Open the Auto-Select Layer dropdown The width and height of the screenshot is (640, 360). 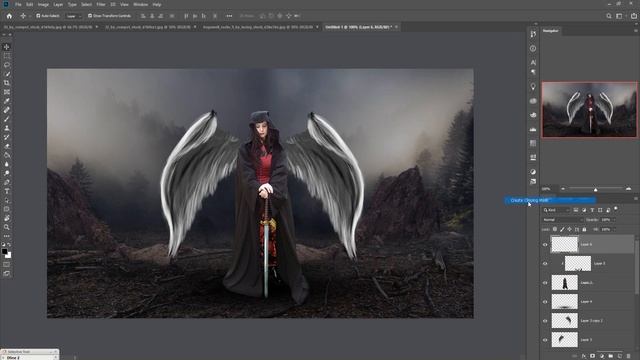click(x=73, y=16)
